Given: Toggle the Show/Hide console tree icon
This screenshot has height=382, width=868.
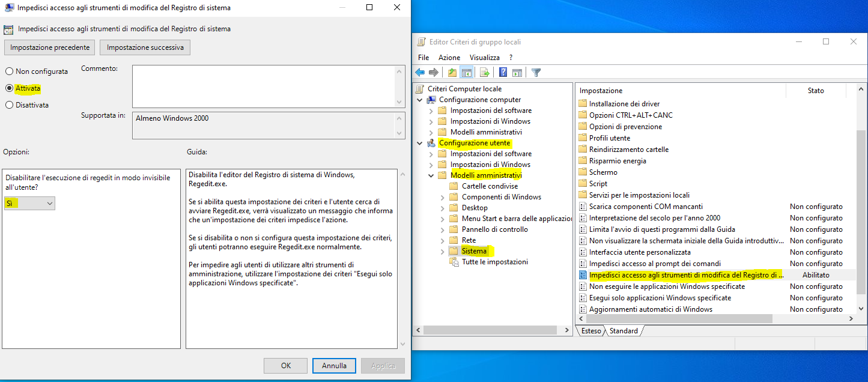Looking at the screenshot, I should 466,73.
